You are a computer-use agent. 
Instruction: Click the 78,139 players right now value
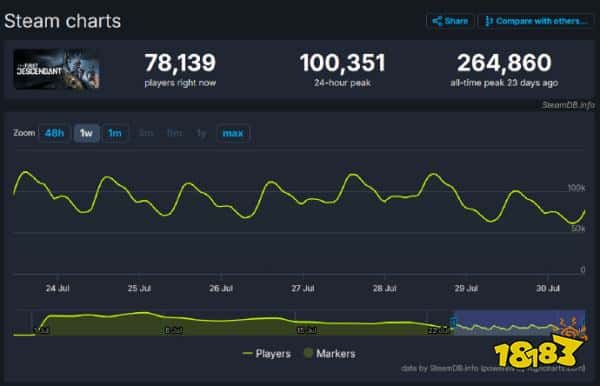pyautogui.click(x=180, y=63)
